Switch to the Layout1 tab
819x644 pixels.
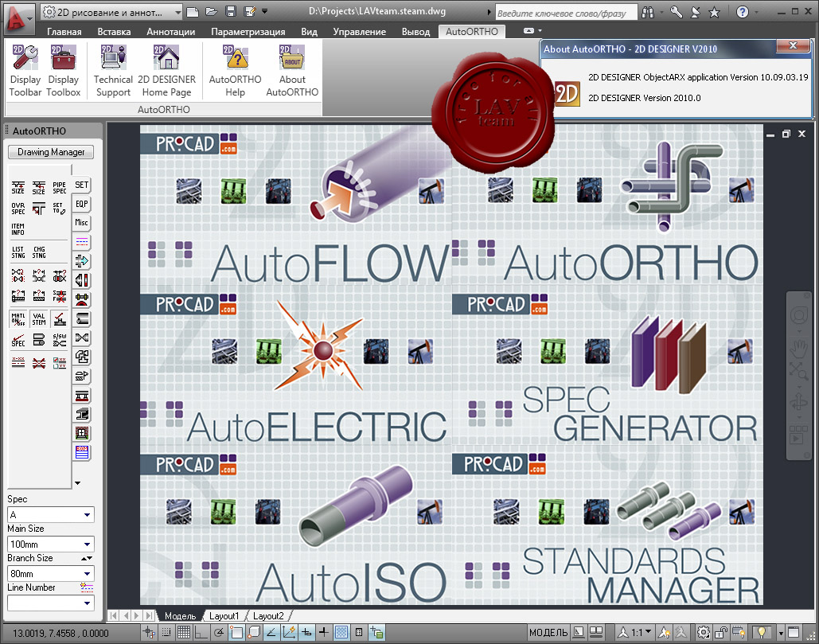224,616
